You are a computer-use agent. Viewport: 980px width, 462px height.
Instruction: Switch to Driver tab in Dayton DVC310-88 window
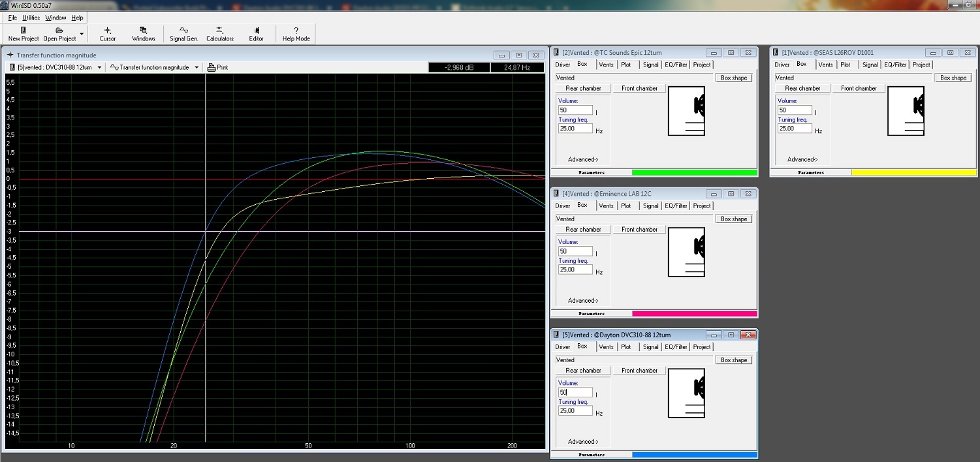click(x=563, y=347)
